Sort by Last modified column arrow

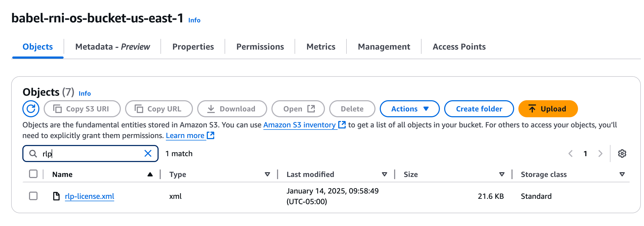pyautogui.click(x=385, y=174)
